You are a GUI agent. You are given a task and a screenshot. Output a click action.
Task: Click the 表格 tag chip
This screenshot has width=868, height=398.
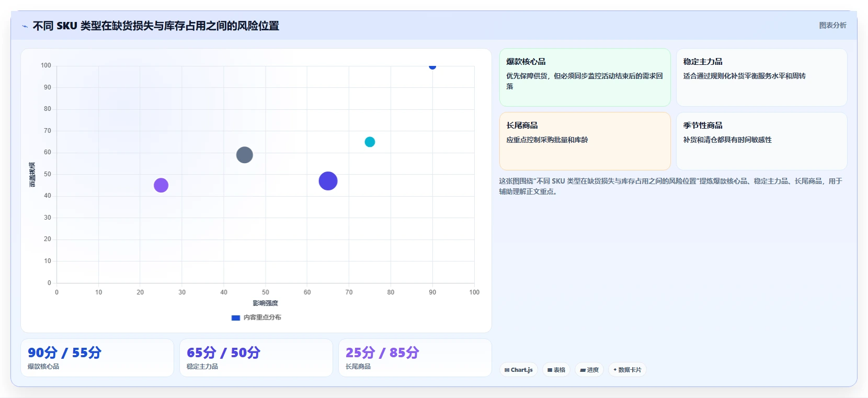pos(556,370)
